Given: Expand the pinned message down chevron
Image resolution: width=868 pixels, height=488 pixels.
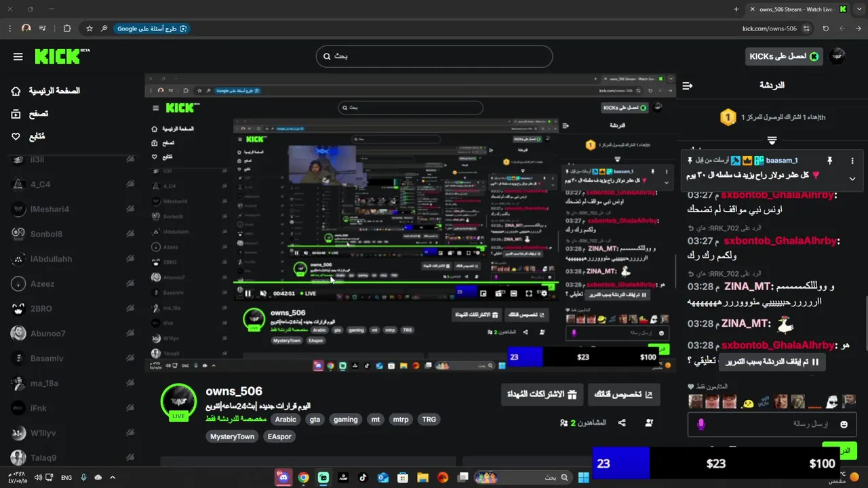Looking at the screenshot, I should tap(852, 178).
